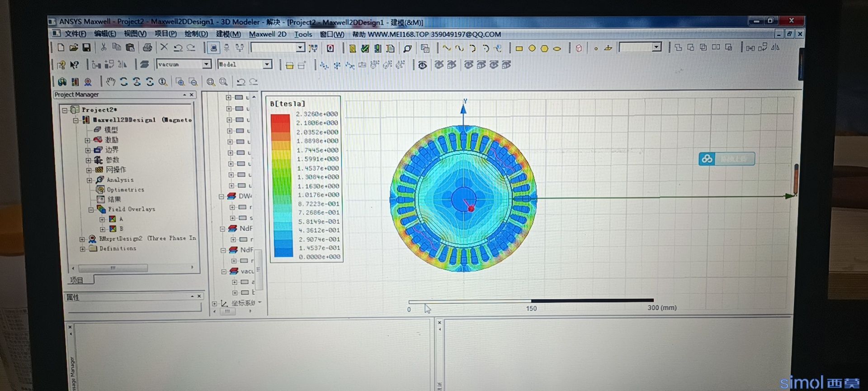Open a project using the folder icon
This screenshot has width=868, height=391.
[74, 48]
